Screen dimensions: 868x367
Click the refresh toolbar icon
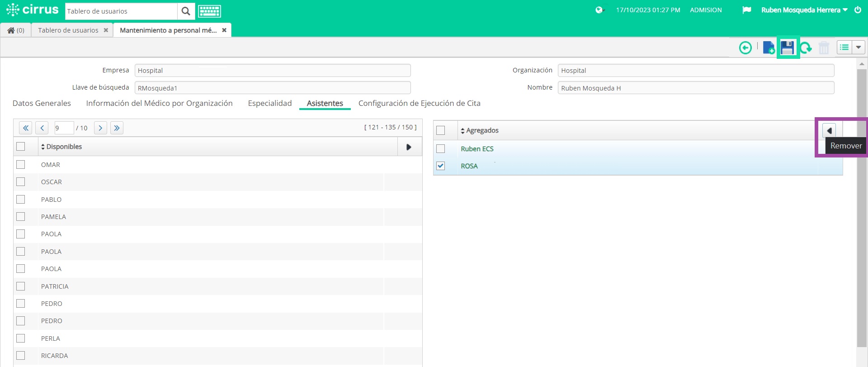[806, 48]
